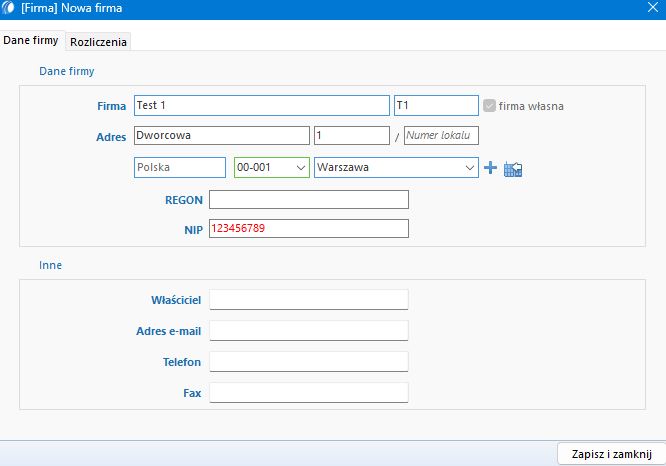Screen dimensions: 666x466
Task: Select the Dane firmy tab
Action: pyautogui.click(x=31, y=41)
